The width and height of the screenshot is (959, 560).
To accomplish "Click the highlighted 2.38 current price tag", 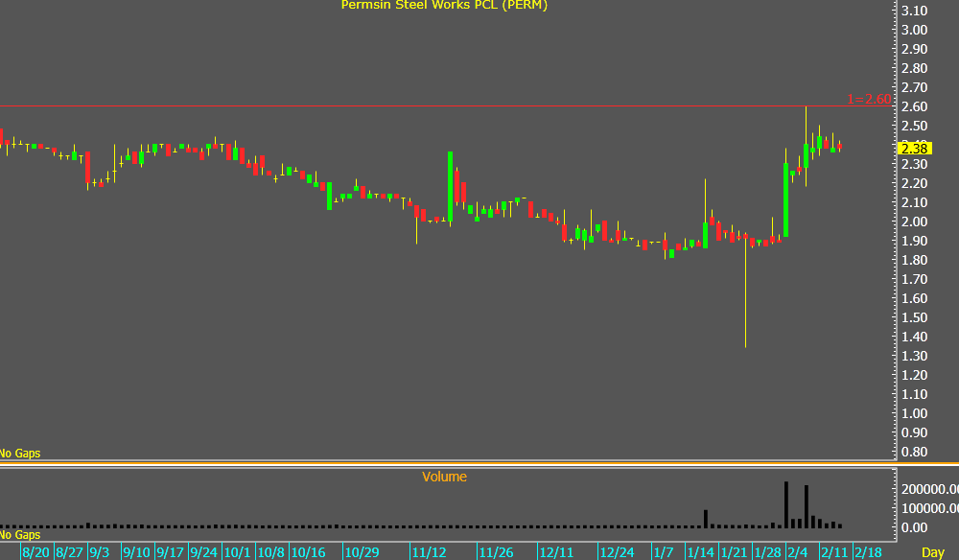I will pyautogui.click(x=914, y=149).
